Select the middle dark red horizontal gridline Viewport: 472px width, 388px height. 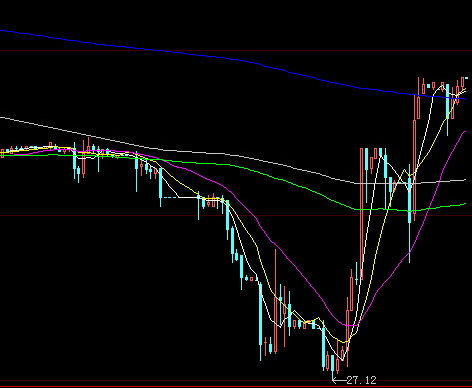click(236, 215)
